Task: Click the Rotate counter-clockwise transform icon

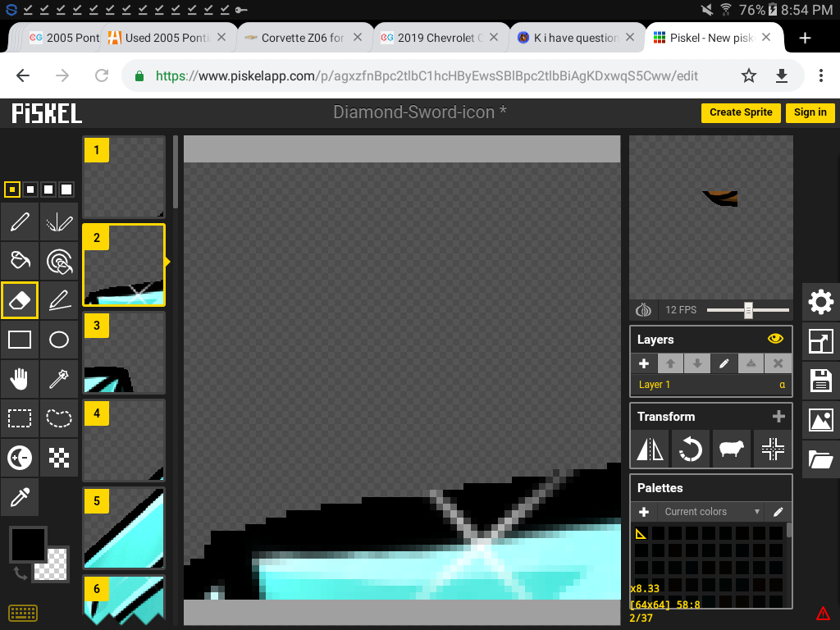Action: (691, 449)
